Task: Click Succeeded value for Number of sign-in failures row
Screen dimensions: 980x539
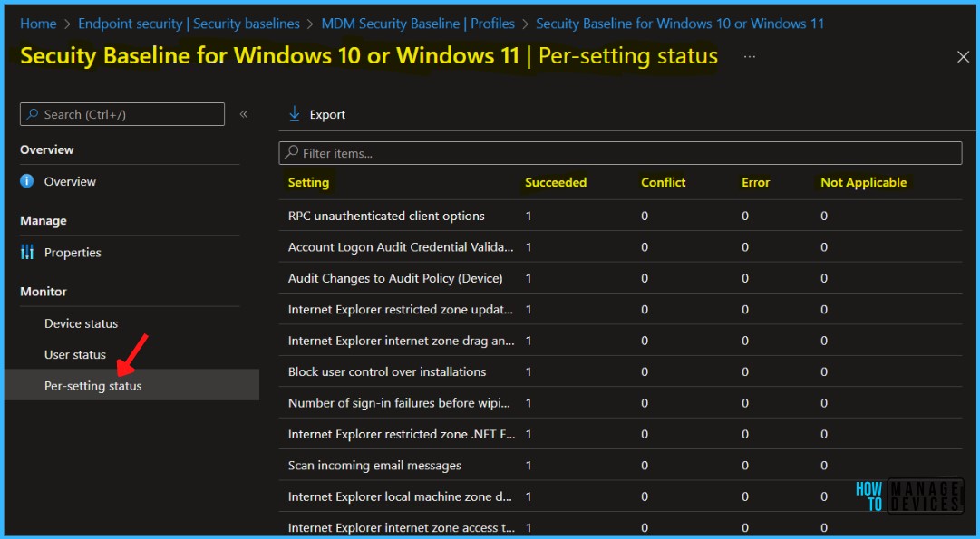Action: [x=529, y=403]
